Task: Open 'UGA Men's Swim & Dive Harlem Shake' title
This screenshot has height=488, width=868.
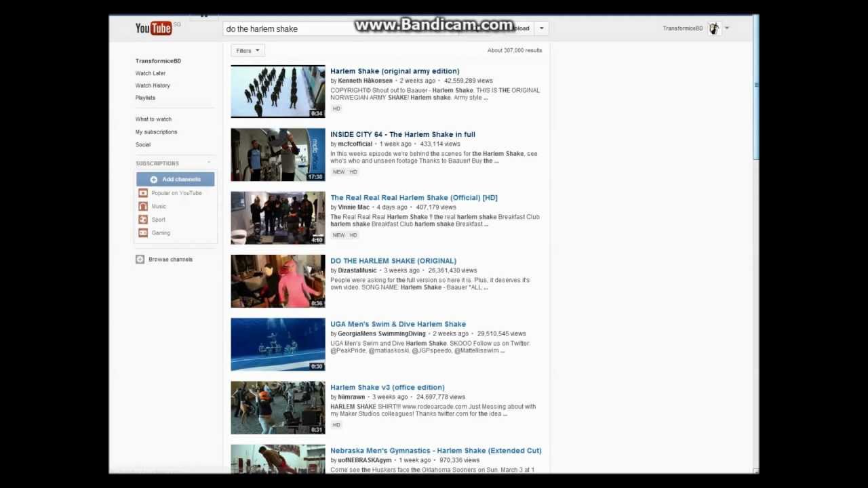Action: coord(398,324)
